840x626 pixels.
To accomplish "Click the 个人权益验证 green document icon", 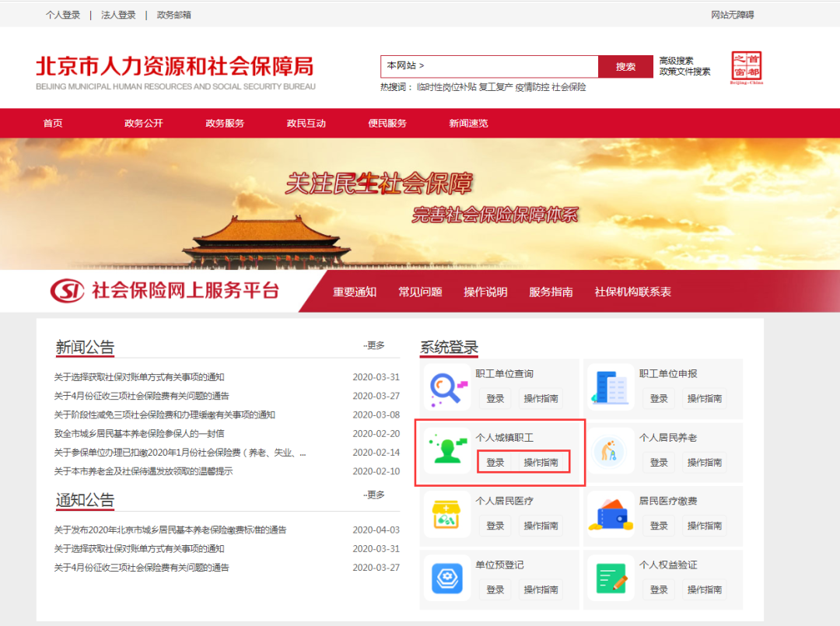I will point(611,579).
